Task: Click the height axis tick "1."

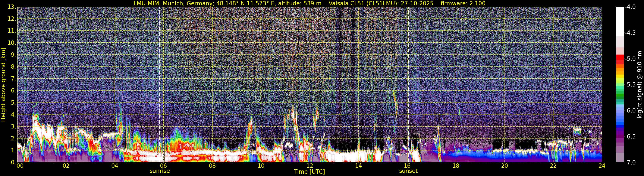Action: [x=13, y=150]
